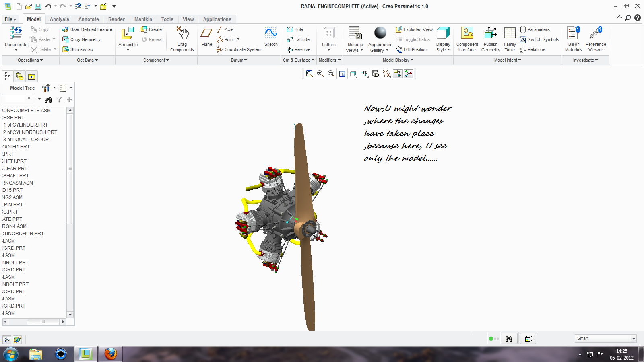Open the Smart selection filter dropdown
The height and width of the screenshot is (362, 644).
[x=634, y=339]
